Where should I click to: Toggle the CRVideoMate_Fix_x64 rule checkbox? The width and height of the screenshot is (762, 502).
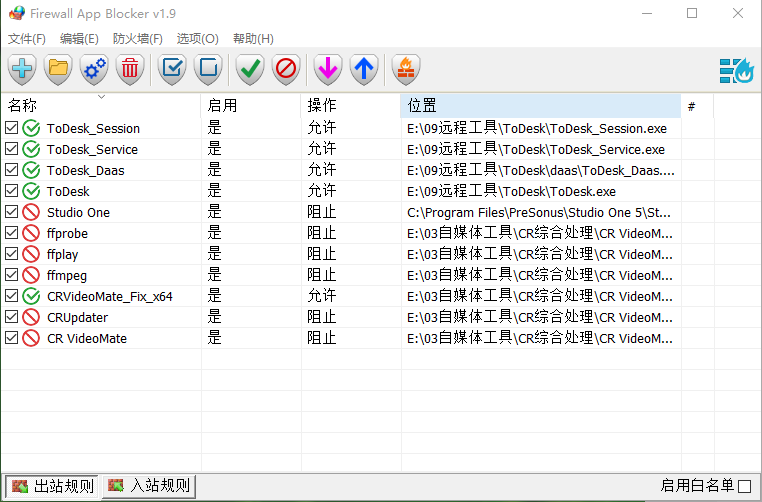pyautogui.click(x=12, y=295)
